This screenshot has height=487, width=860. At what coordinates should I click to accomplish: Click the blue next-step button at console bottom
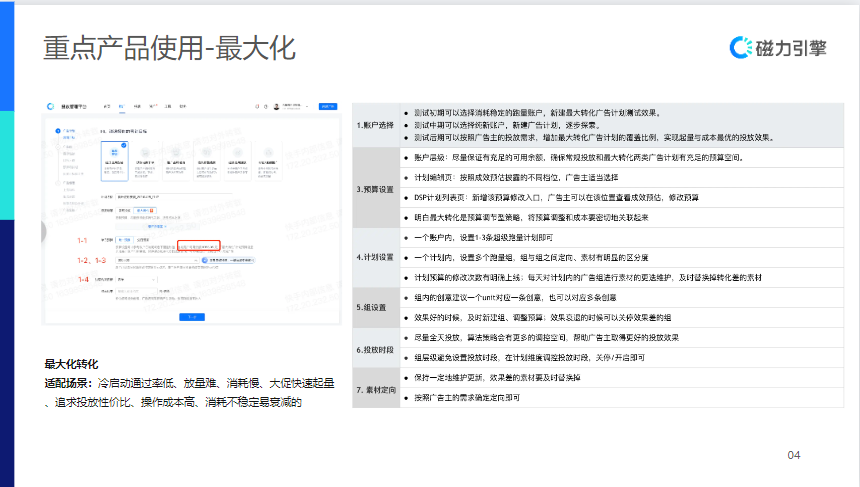192,317
